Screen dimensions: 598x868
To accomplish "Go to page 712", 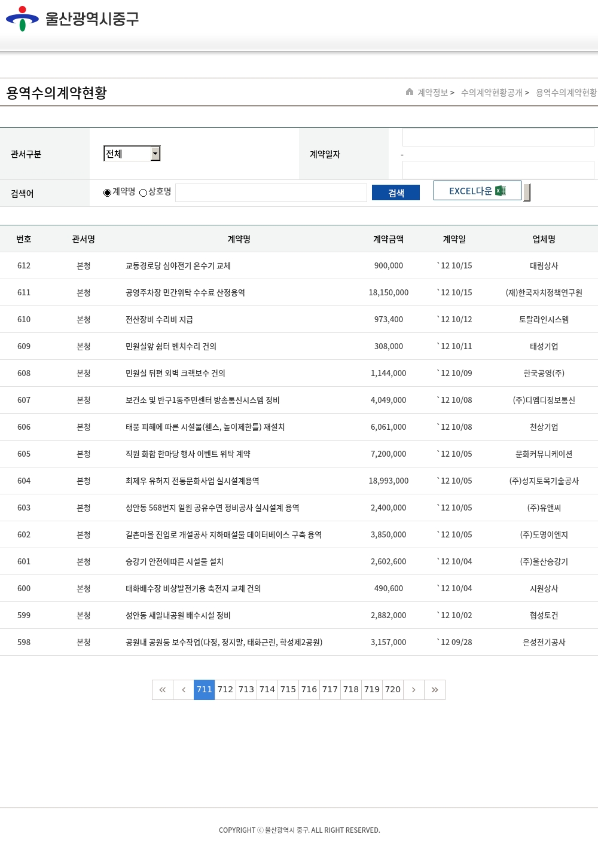I will click(225, 690).
